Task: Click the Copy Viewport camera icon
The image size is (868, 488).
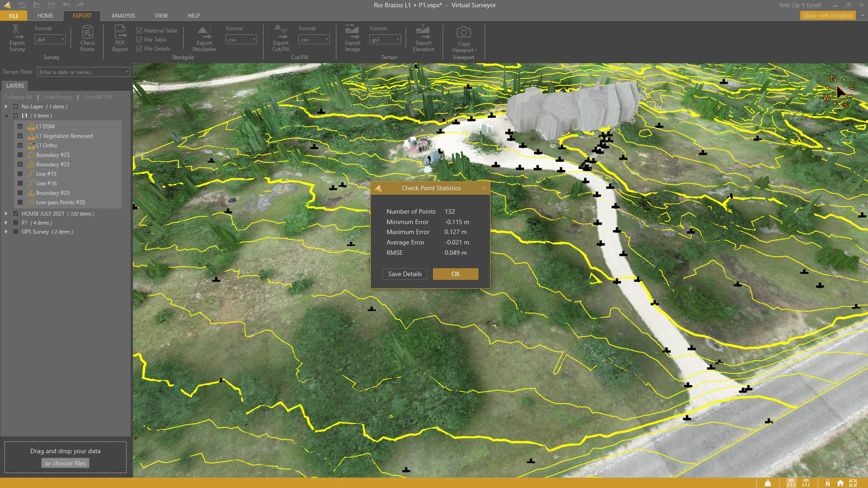Action: [463, 33]
